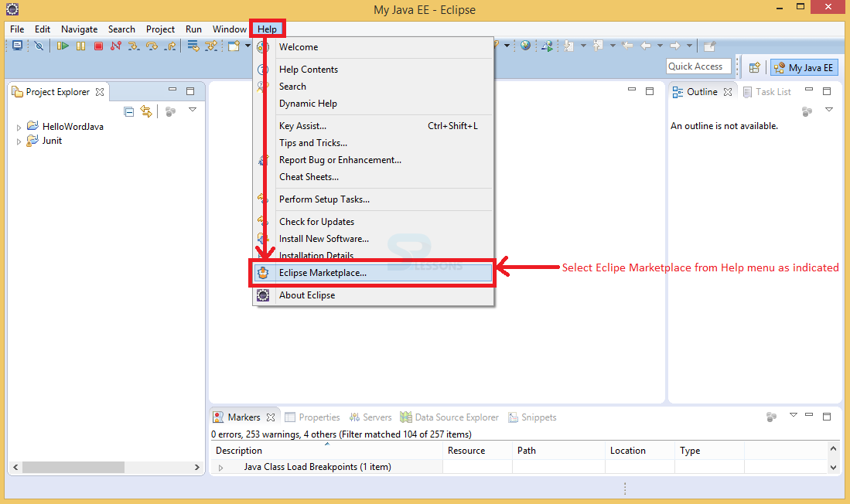Click the monitor-shaped icon starting the main toolbar
Viewport: 850px width, 504px height.
tap(17, 46)
